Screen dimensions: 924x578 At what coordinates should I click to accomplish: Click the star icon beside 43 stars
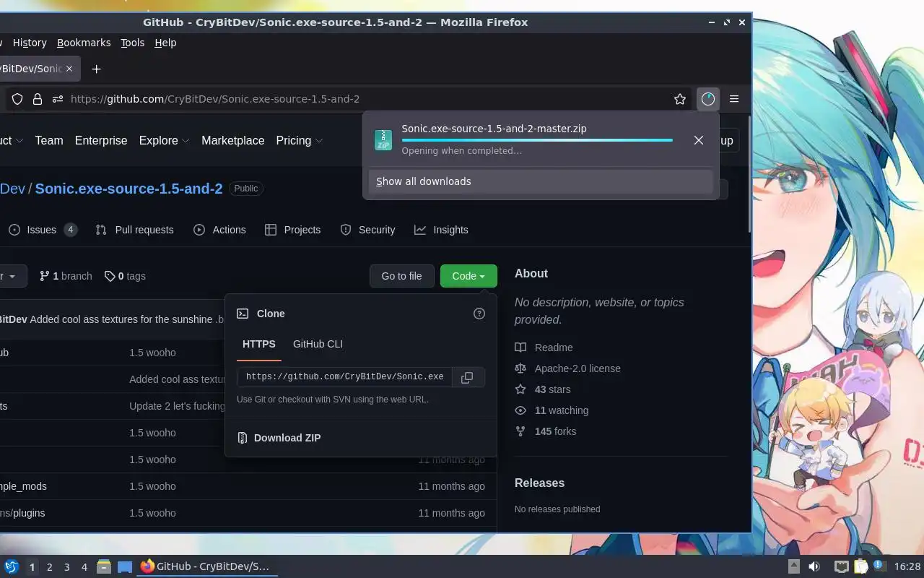pos(520,389)
